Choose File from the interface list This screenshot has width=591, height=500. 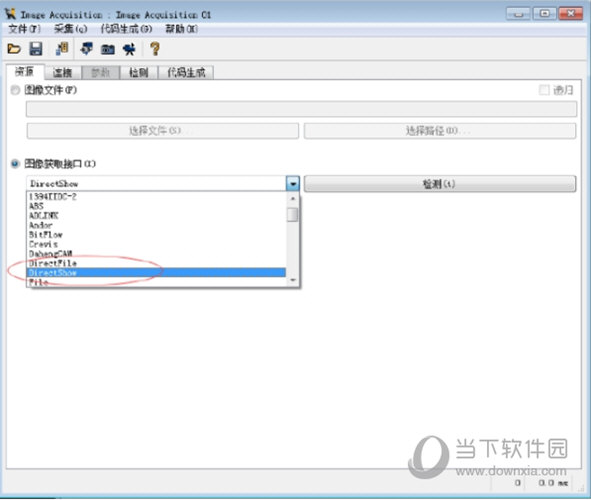point(156,282)
